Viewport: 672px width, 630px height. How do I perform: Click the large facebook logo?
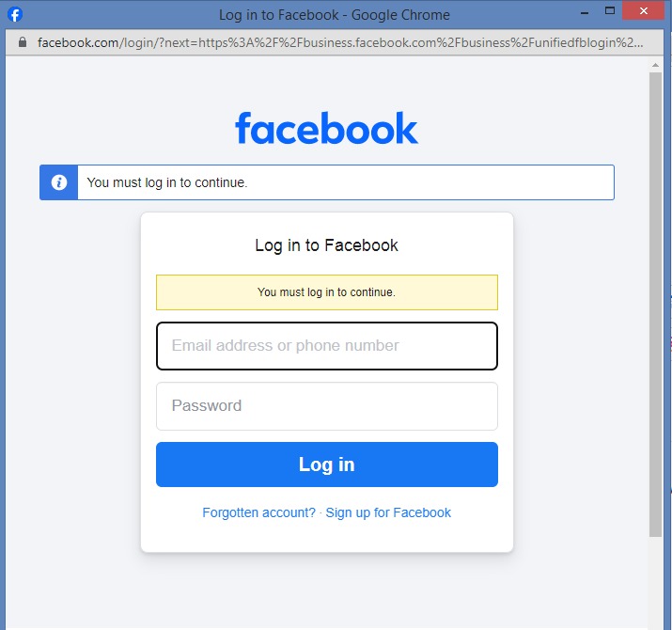pos(326,128)
